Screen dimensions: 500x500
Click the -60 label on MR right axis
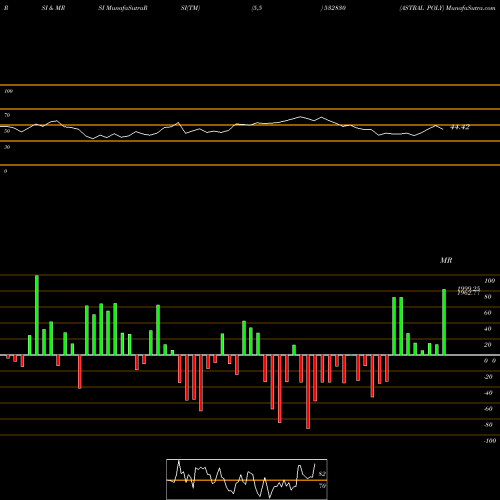(488, 409)
